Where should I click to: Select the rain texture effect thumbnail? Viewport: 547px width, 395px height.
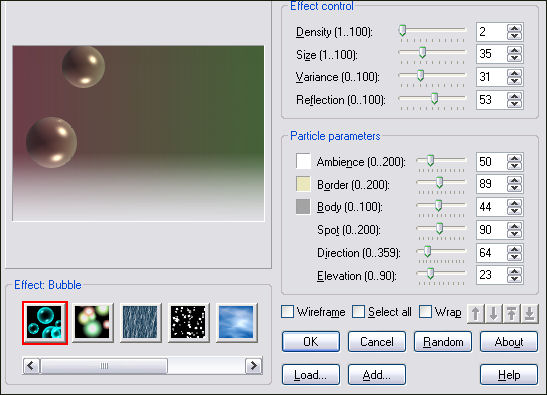[140, 323]
